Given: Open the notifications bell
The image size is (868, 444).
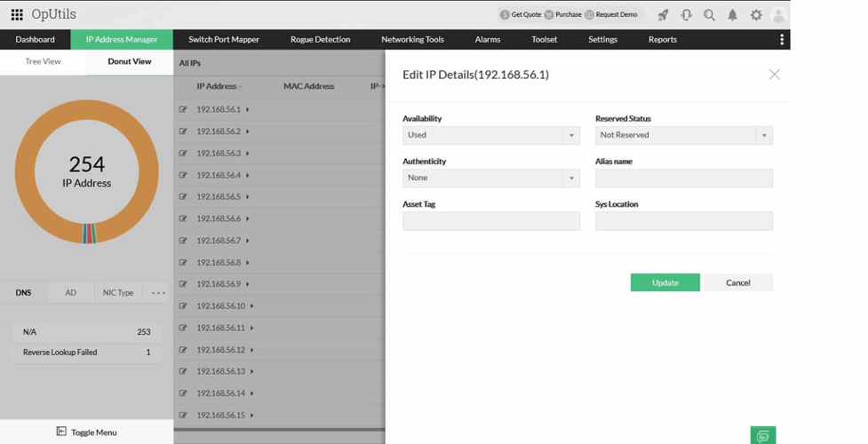Looking at the screenshot, I should (733, 15).
